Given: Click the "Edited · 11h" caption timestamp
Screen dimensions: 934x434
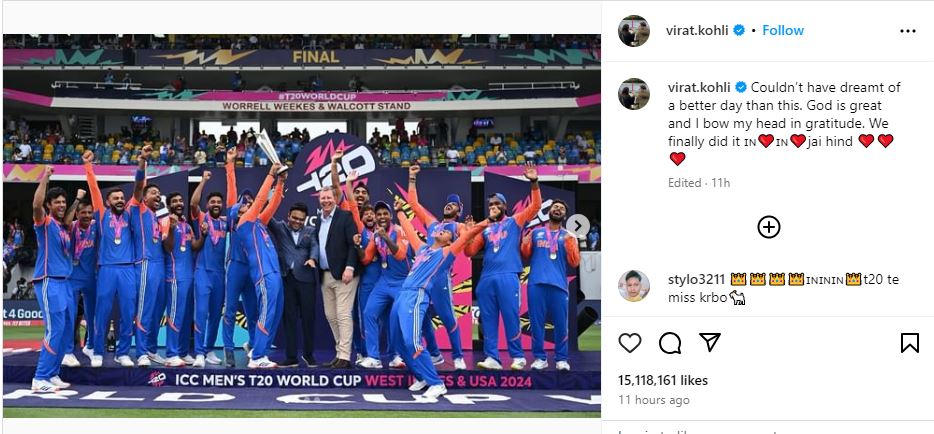Looking at the screenshot, I should coord(697,183).
